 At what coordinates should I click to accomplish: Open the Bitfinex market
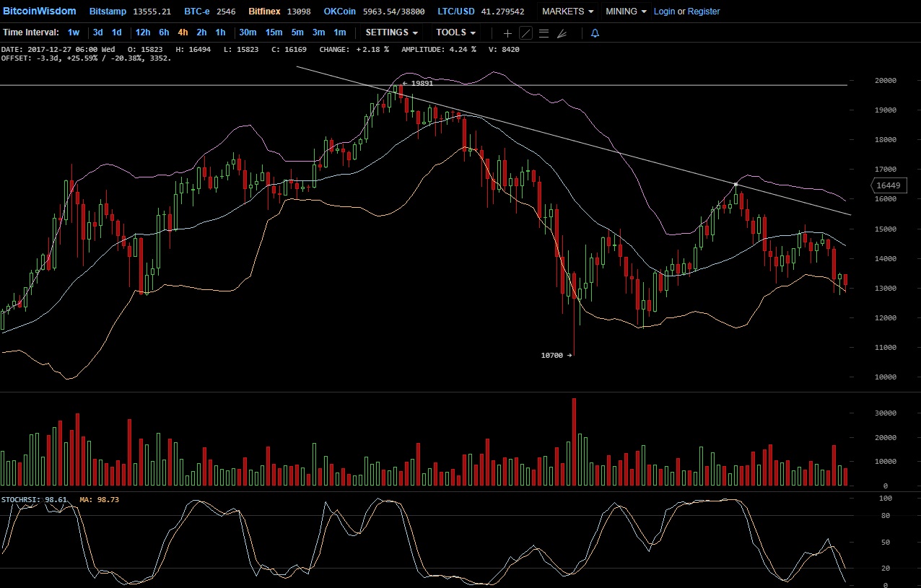pyautogui.click(x=264, y=12)
